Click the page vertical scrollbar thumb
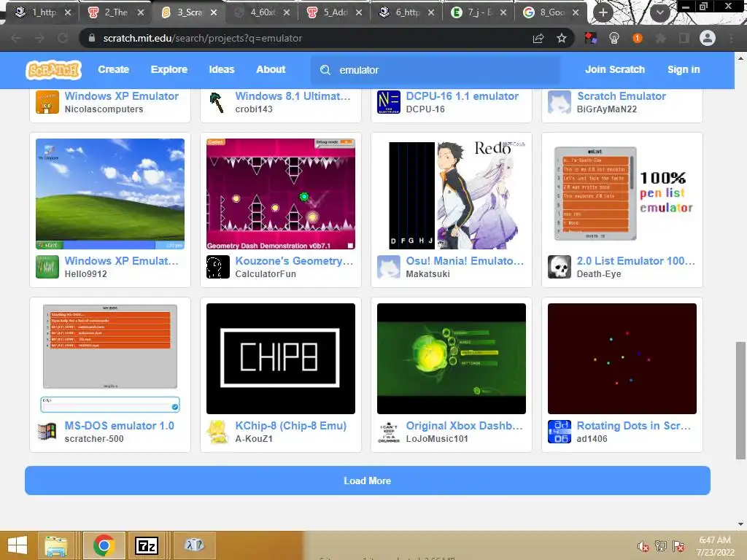Image resolution: width=747 pixels, height=560 pixels. [x=740, y=400]
